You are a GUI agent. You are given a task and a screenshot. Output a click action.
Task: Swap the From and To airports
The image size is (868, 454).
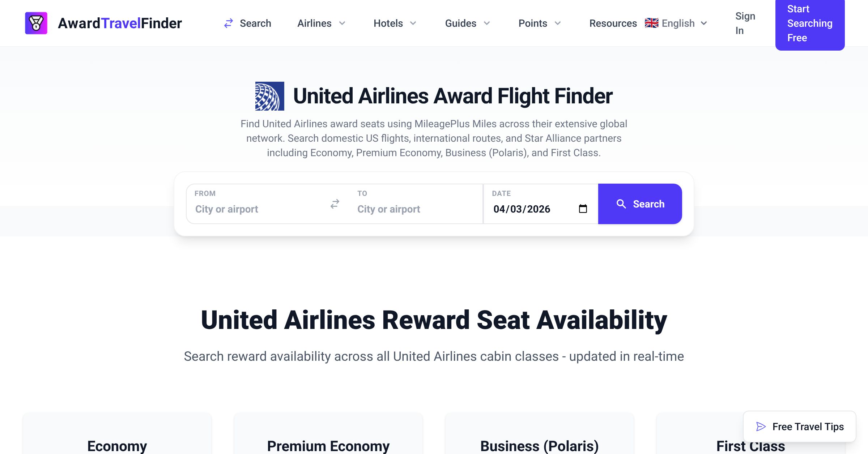pyautogui.click(x=335, y=204)
